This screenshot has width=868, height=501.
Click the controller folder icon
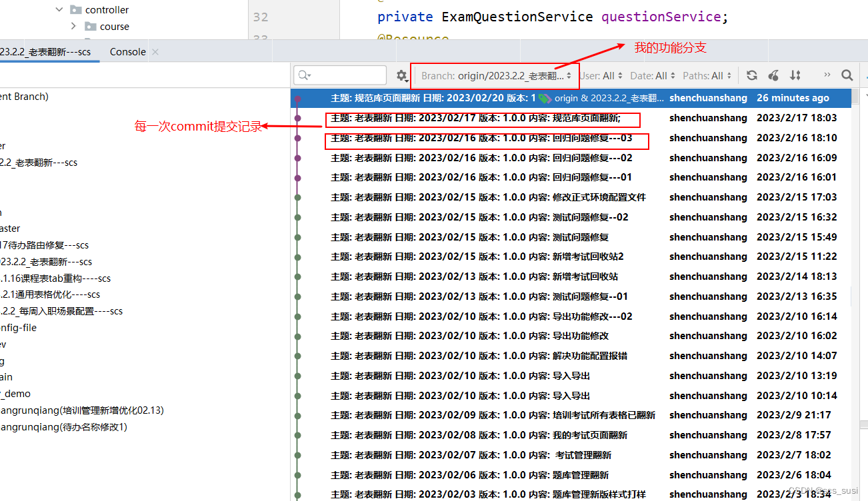tap(75, 10)
